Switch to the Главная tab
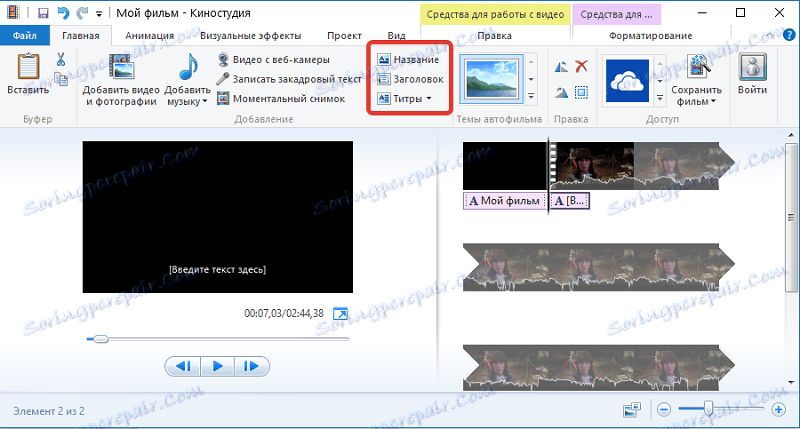Screen dimensions: 800x429 pyautogui.click(x=81, y=36)
